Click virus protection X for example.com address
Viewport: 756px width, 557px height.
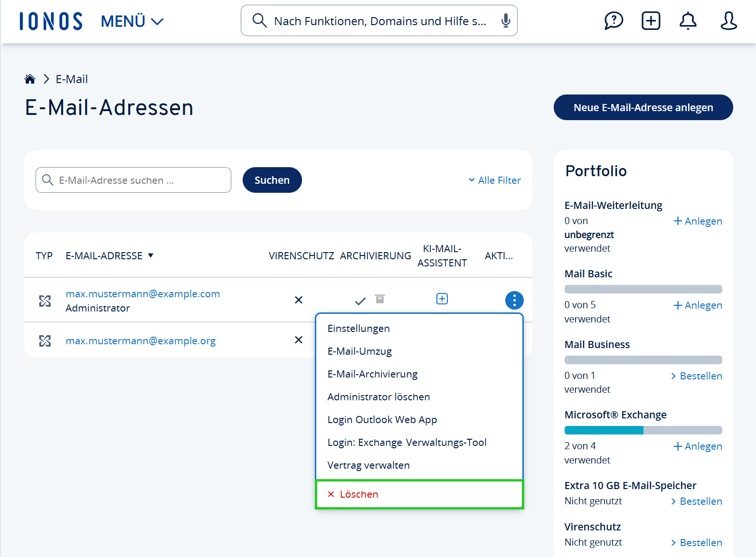299,300
